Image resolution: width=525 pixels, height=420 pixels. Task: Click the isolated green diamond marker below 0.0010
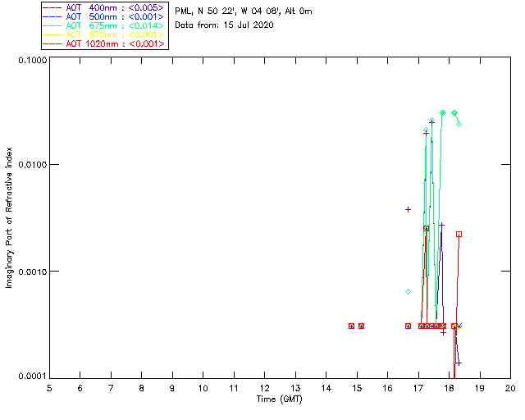tap(408, 292)
